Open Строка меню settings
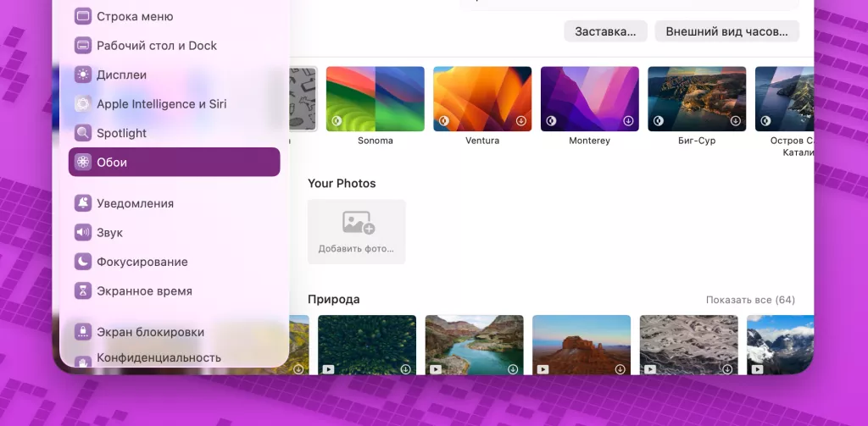The height and width of the screenshot is (426, 868). click(175, 16)
